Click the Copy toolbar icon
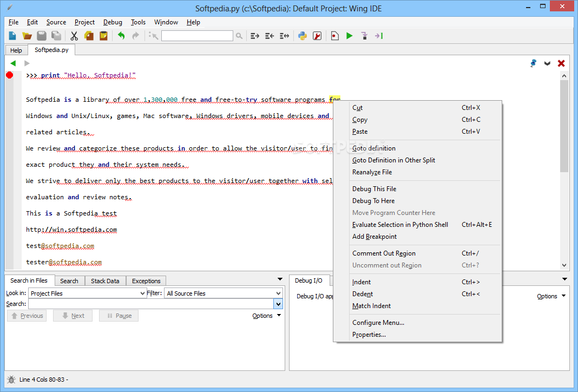This screenshot has height=392, width=578. tap(89, 36)
